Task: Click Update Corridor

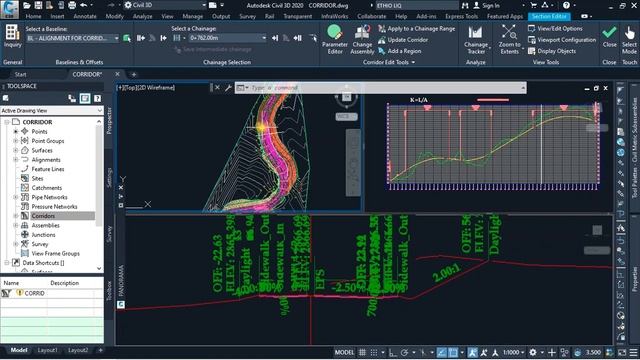Action: (403, 40)
